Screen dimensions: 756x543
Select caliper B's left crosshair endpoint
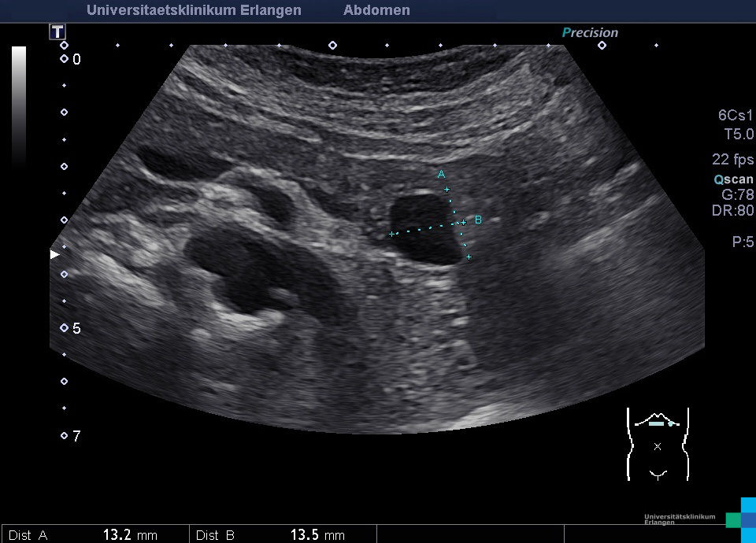point(391,234)
